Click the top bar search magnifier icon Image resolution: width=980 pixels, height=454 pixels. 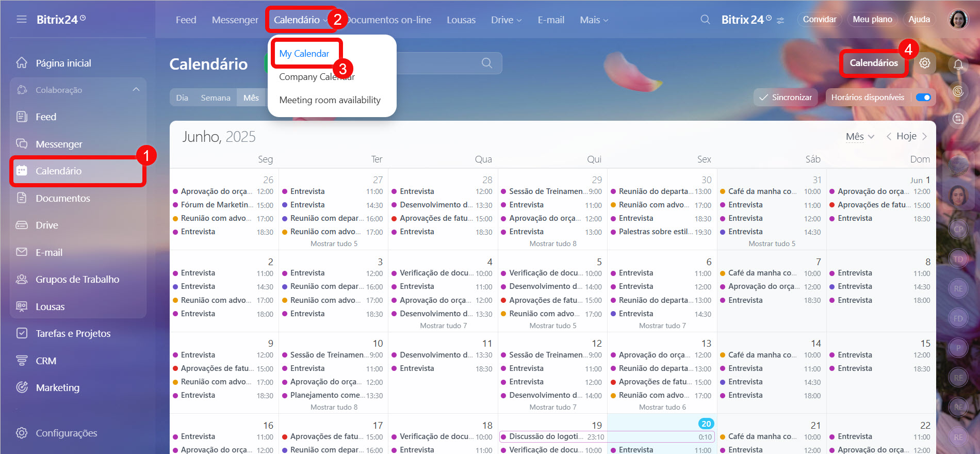coord(705,20)
